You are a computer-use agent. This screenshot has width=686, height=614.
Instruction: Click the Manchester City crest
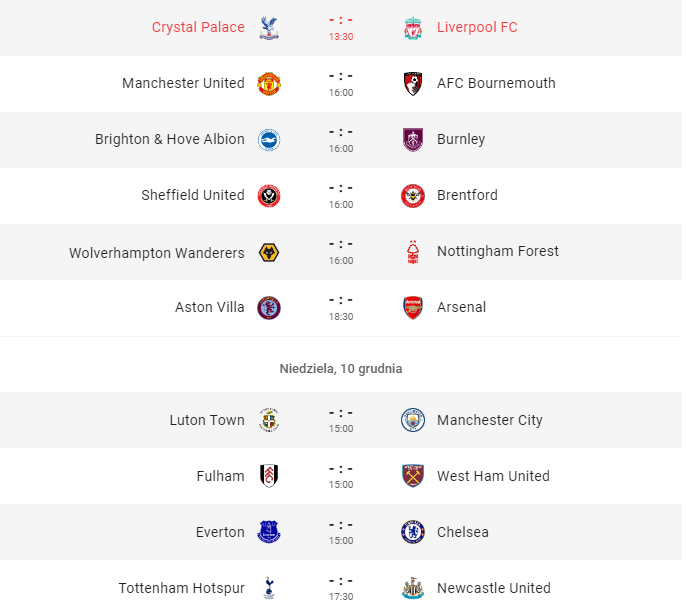(413, 420)
